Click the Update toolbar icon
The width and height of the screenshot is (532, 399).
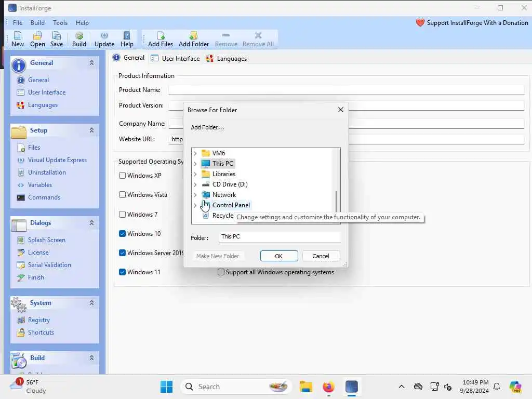pos(104,39)
